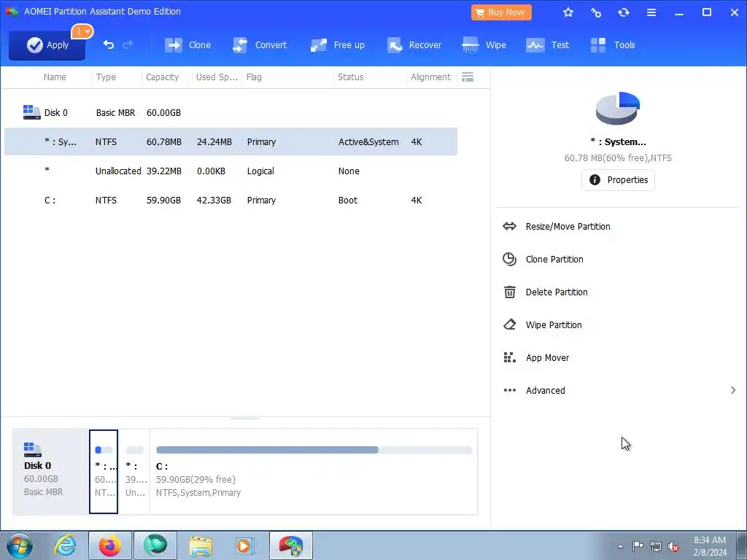Click the muted volume tray icon

(673, 546)
